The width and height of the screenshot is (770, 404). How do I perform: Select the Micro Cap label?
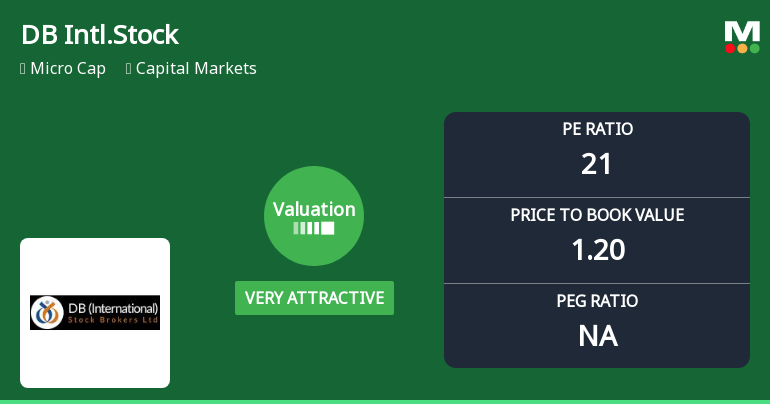point(68,69)
